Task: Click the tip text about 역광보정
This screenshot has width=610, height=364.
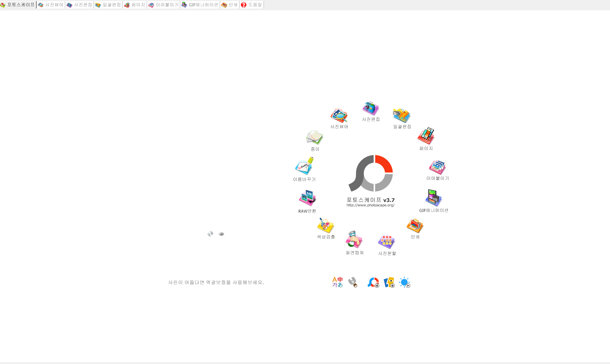Action: click(x=216, y=283)
